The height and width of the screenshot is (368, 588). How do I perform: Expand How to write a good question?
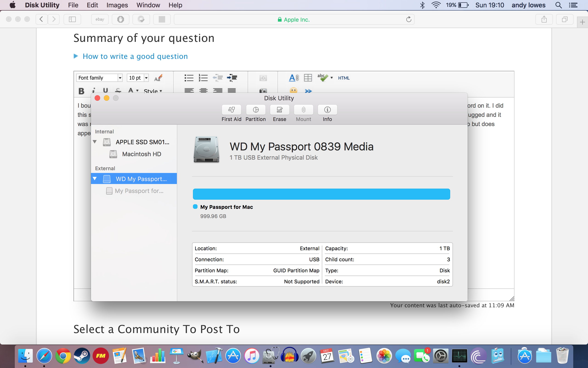(135, 56)
